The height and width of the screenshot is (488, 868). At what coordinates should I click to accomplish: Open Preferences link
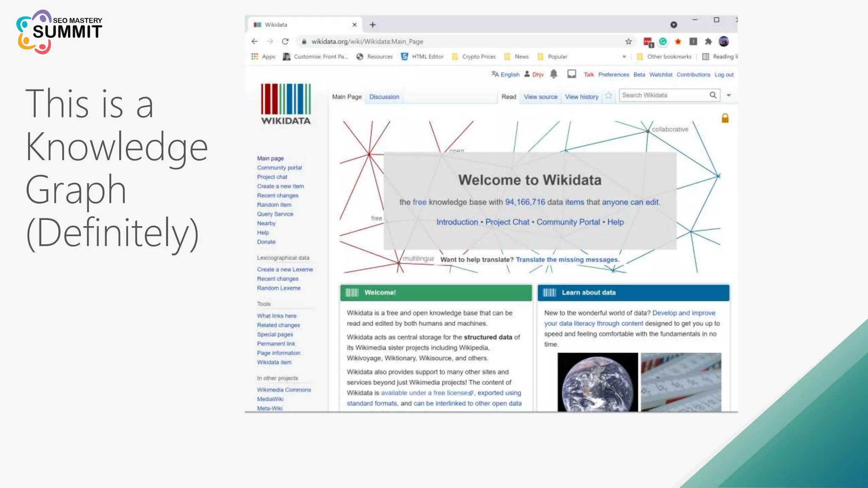click(x=614, y=75)
